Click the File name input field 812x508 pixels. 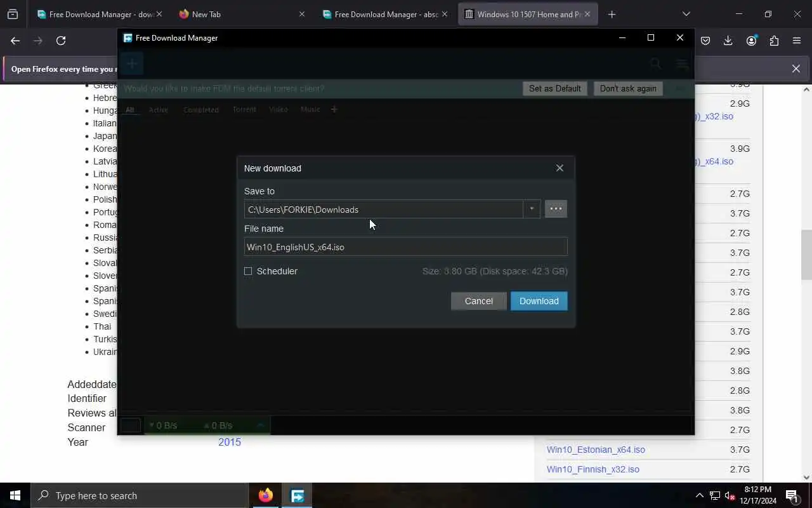(405, 247)
